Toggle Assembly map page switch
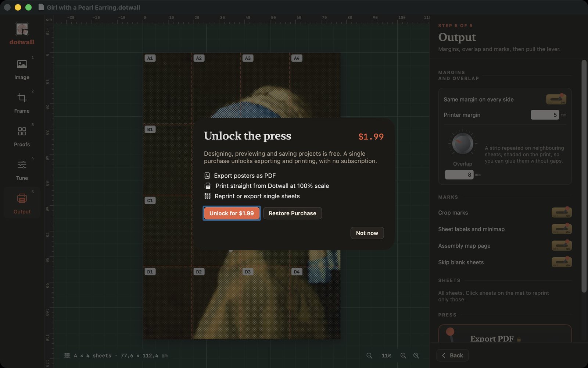This screenshot has width=588, height=368. pos(562,245)
